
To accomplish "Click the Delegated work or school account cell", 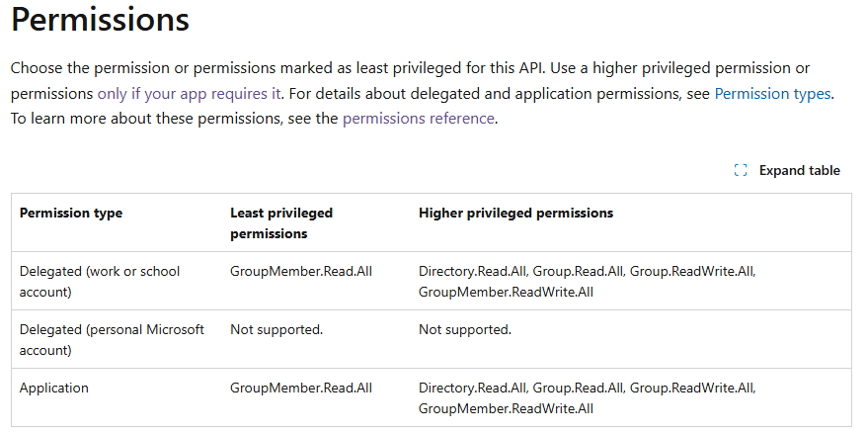I will (100, 282).
